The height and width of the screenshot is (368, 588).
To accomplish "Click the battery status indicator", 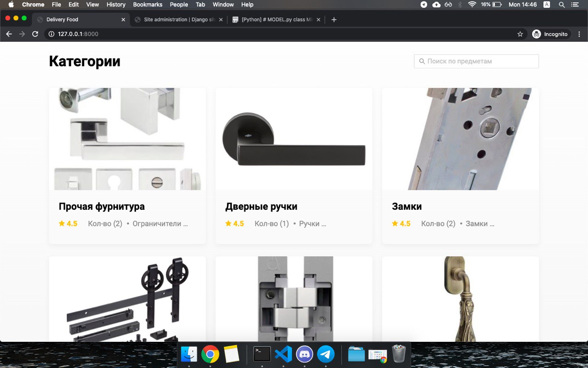I will 491,5.
